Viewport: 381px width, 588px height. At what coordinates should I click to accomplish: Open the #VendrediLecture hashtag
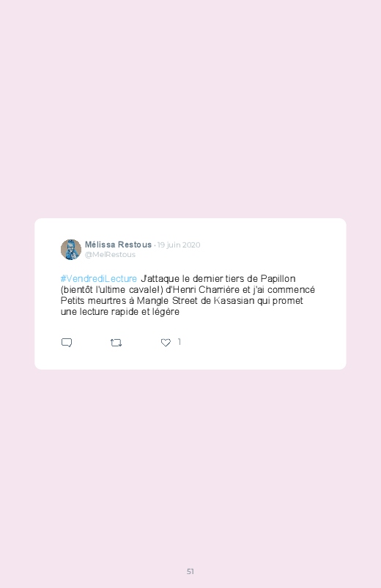(x=99, y=279)
